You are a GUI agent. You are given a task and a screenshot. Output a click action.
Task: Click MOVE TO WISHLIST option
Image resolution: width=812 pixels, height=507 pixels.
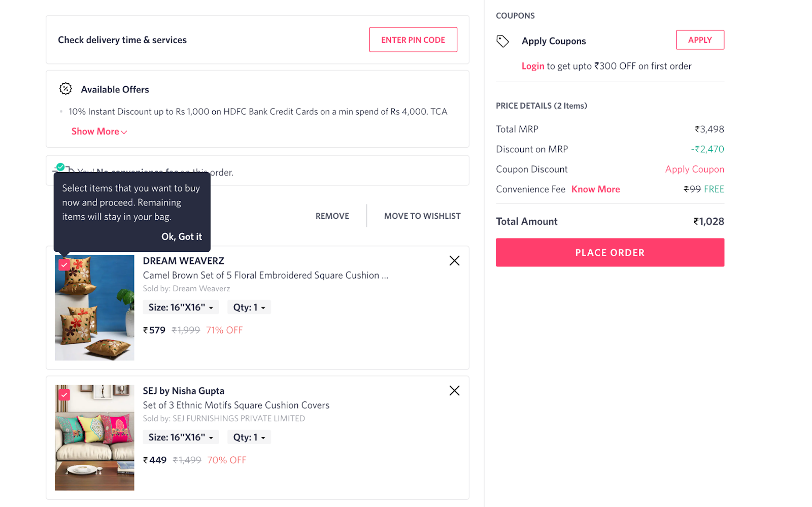point(422,216)
